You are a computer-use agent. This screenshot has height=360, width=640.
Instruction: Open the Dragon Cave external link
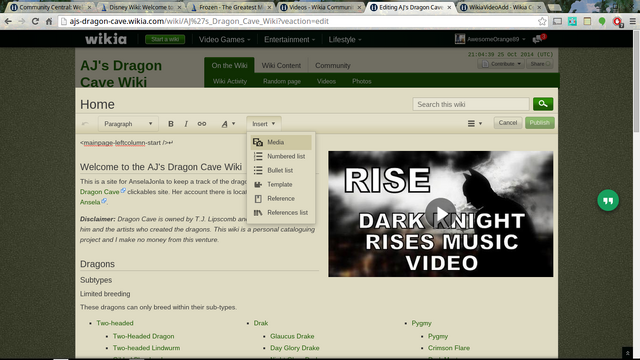coord(100,192)
